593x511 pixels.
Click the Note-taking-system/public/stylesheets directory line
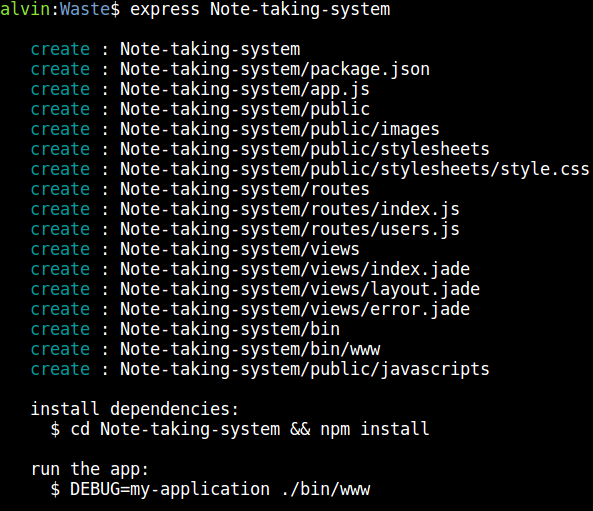tap(305, 149)
